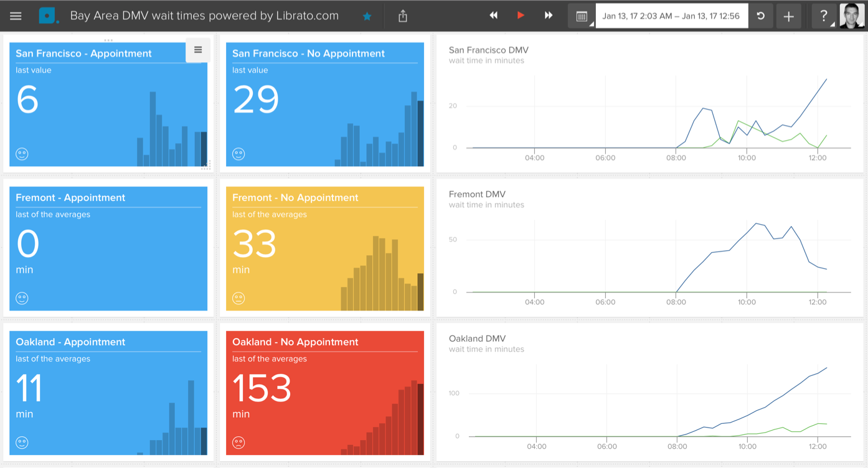Viewport: 868px width, 468px height.
Task: Skip forward with the fast-forward control
Action: click(x=549, y=16)
